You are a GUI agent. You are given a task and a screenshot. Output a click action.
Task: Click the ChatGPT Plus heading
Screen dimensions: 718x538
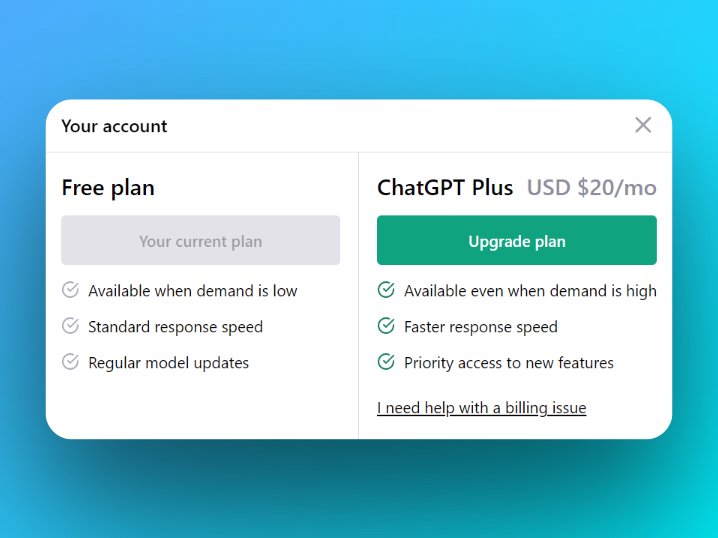click(x=445, y=188)
